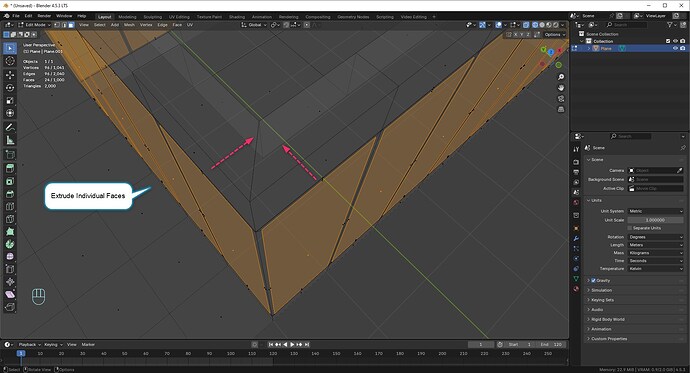Open the Keying menu in timeline
This screenshot has width=690, height=373.
click(53, 344)
